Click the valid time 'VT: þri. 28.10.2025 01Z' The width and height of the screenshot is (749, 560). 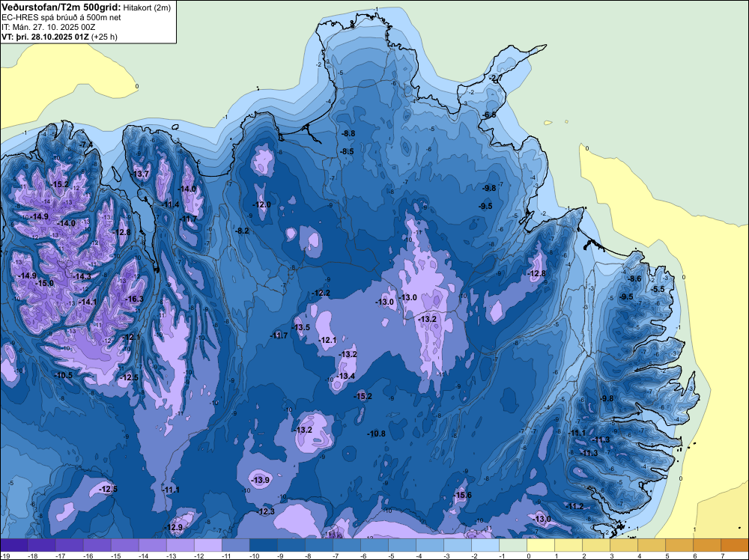click(46, 37)
